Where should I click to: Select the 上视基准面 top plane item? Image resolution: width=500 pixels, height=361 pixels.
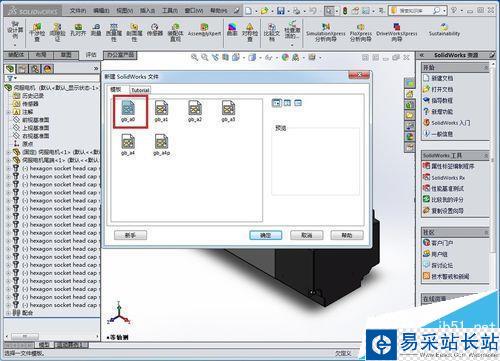pos(35,128)
